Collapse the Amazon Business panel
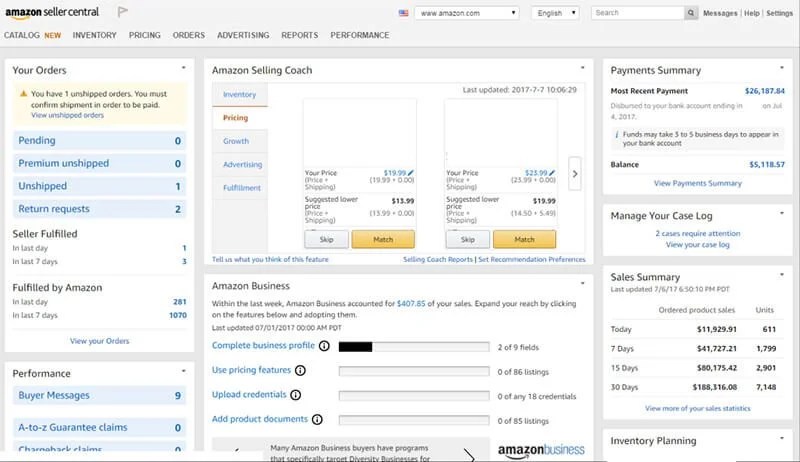The image size is (800, 462). [582, 283]
